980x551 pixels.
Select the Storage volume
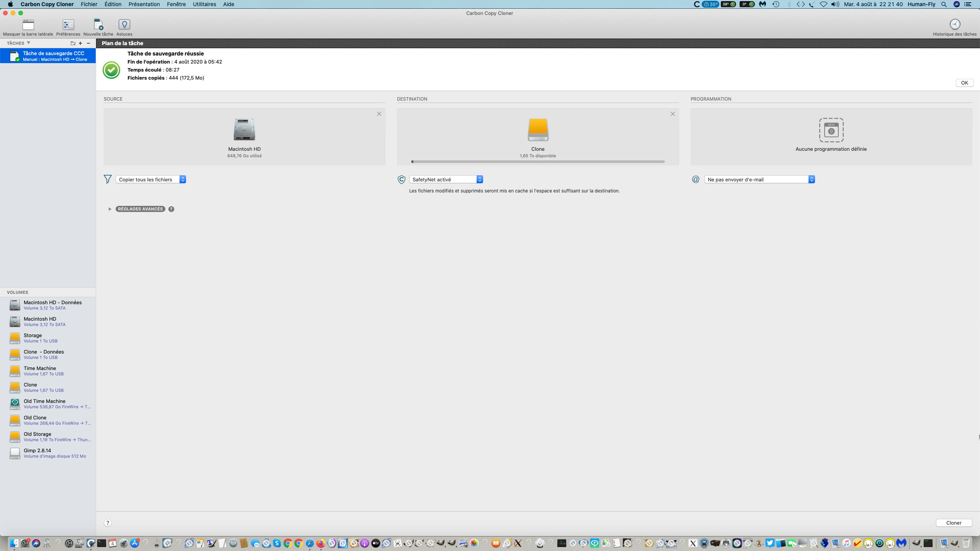pyautogui.click(x=48, y=338)
